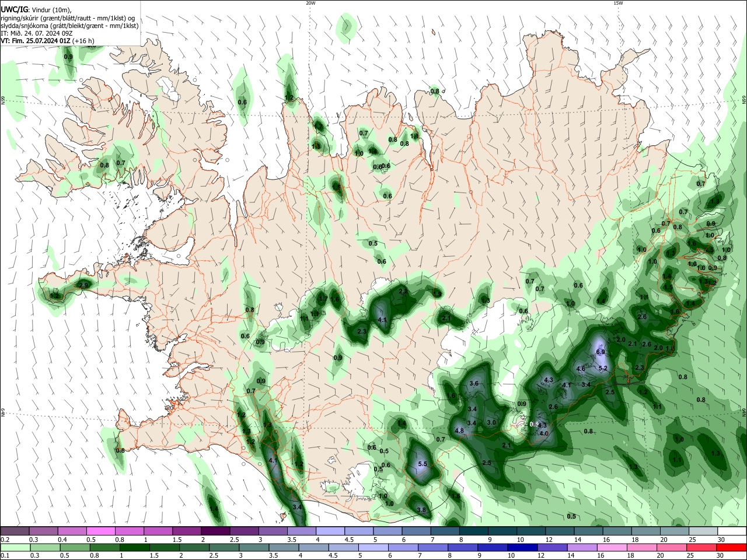Select the palest green 0.1 swatch, lower scale
747x560 pixels.
15,547
